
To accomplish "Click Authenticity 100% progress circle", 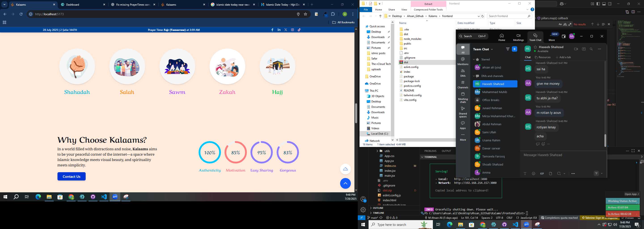I will click(x=210, y=153).
